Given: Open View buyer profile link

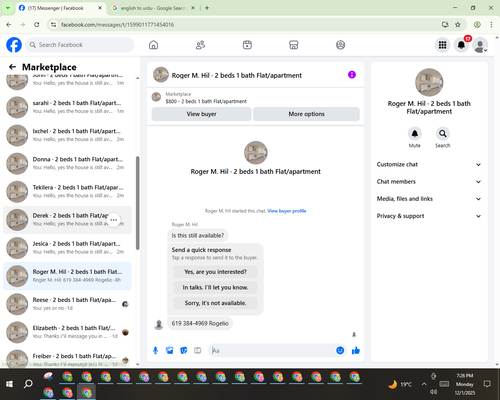Looking at the screenshot, I should [287, 211].
